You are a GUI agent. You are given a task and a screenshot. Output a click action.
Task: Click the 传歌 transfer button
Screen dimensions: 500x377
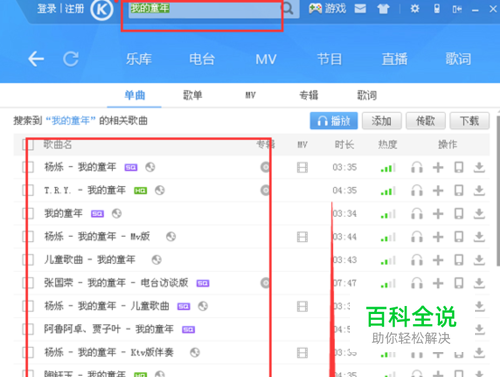tap(426, 121)
